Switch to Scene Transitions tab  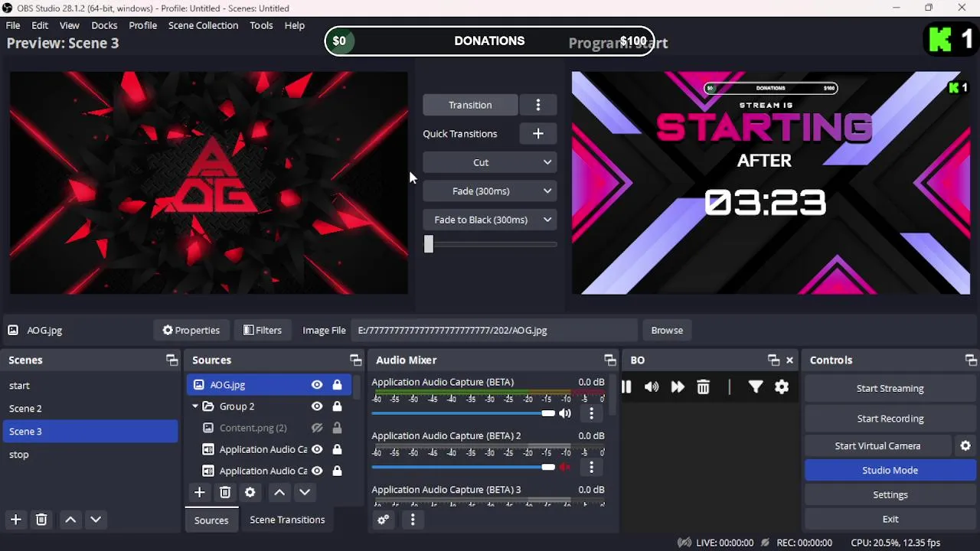287,520
